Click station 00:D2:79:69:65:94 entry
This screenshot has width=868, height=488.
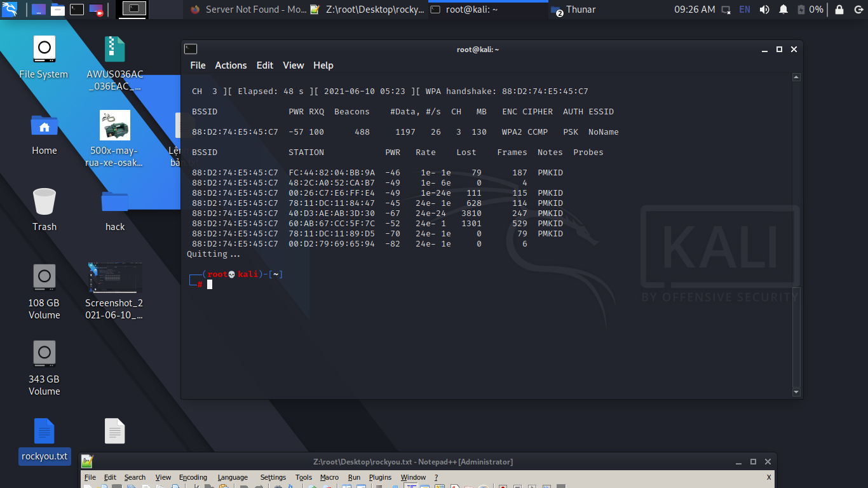tap(332, 244)
